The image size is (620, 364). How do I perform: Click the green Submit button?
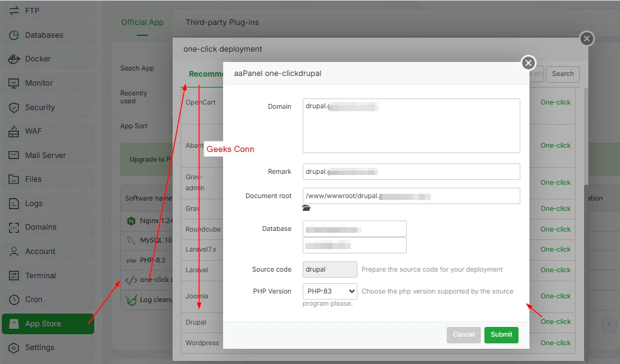click(x=501, y=334)
